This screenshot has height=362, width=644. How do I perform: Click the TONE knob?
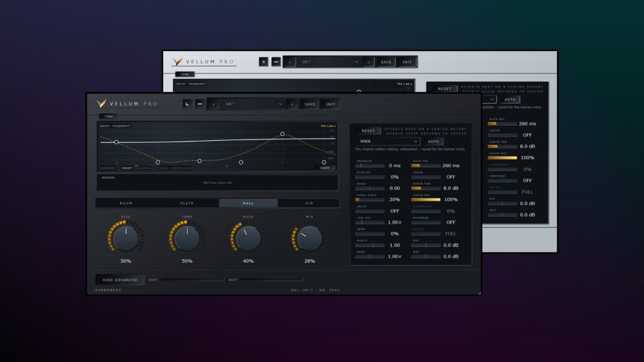(x=187, y=238)
